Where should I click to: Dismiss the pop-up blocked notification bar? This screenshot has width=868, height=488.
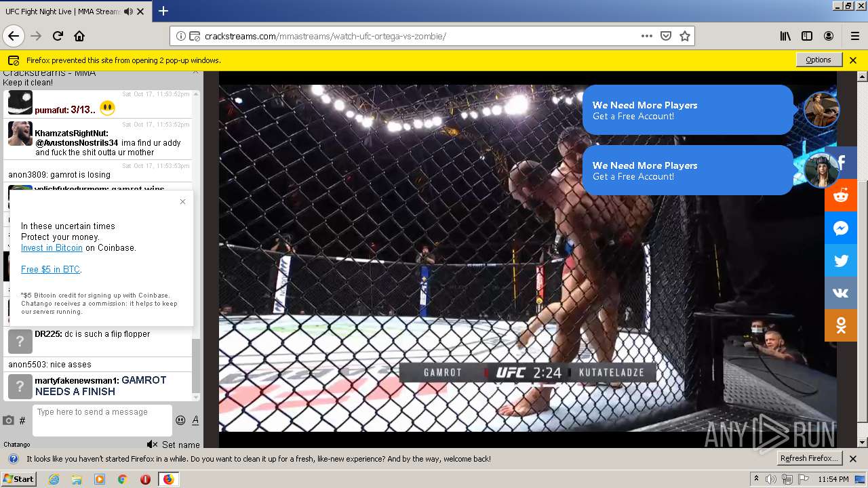point(853,60)
